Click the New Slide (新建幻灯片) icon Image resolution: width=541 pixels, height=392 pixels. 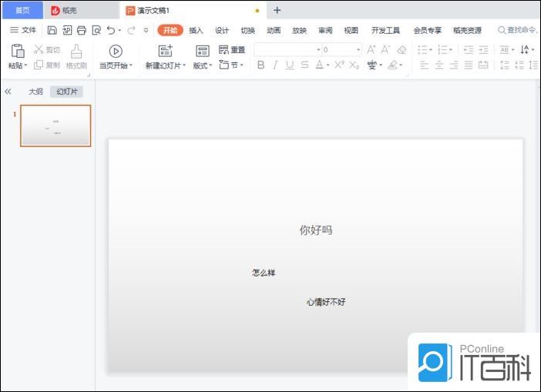click(165, 51)
